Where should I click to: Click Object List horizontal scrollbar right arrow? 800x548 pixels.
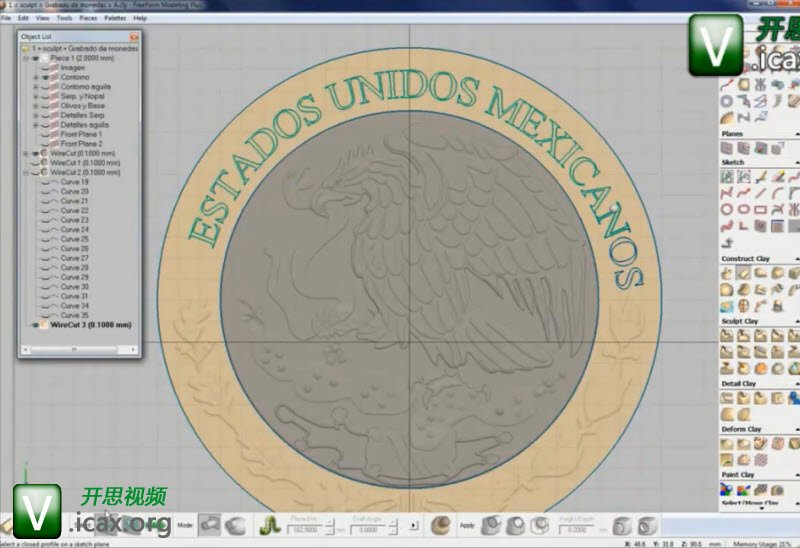point(133,350)
